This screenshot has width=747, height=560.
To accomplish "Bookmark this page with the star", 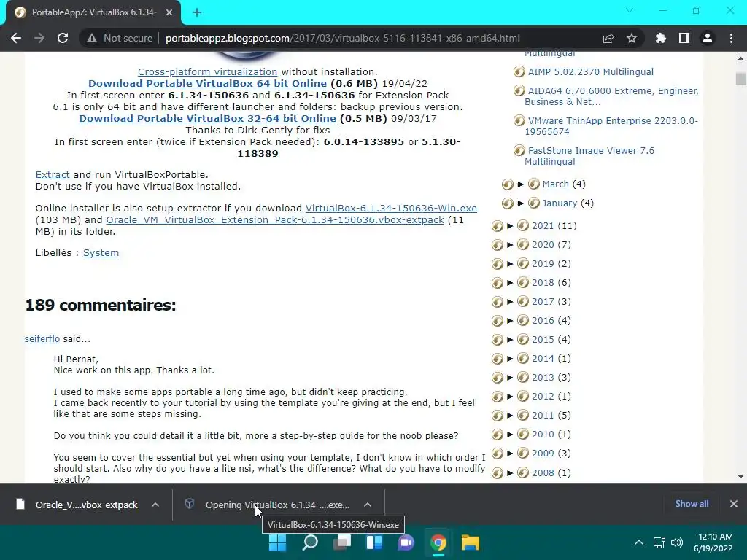I will coord(632,38).
